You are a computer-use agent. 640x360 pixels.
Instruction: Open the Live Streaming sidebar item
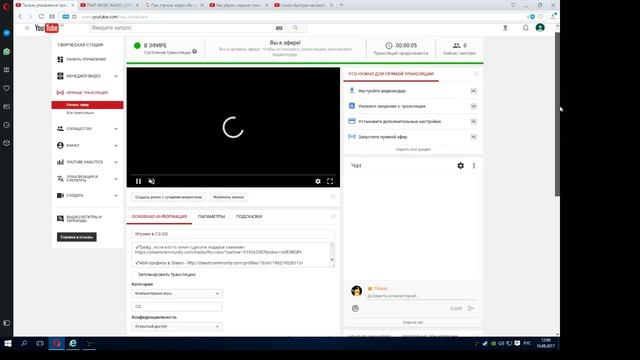87,93
